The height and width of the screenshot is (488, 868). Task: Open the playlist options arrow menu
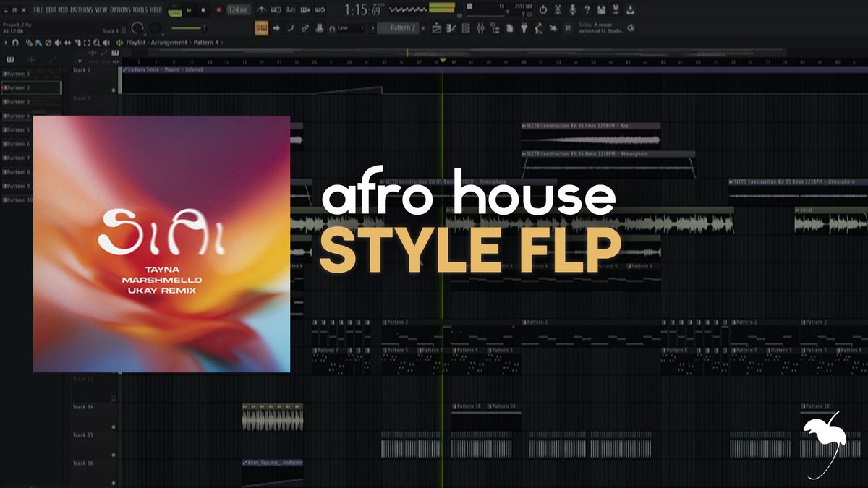(x=6, y=43)
